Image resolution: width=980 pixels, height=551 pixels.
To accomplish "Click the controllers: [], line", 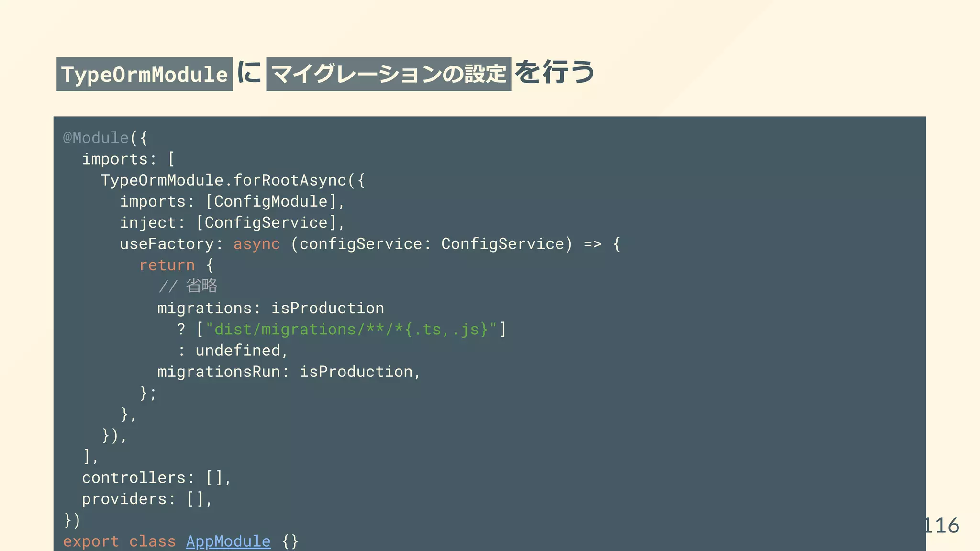I will tap(156, 477).
